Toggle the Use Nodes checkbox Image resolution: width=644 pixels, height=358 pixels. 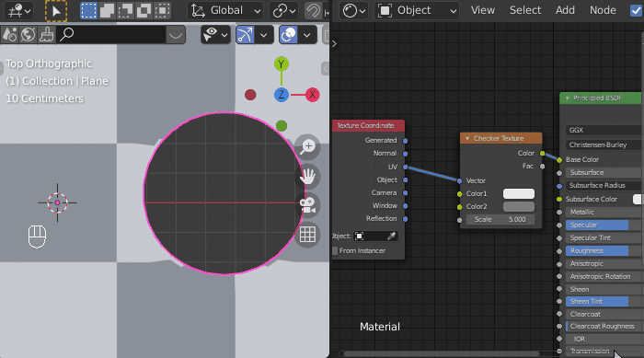coord(636,11)
